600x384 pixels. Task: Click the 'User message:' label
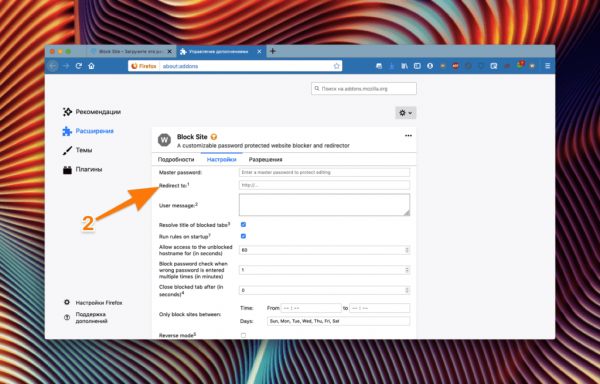178,205
